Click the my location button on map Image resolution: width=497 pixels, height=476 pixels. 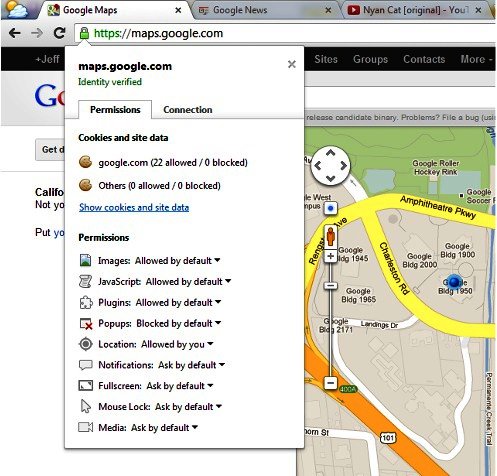(x=330, y=208)
